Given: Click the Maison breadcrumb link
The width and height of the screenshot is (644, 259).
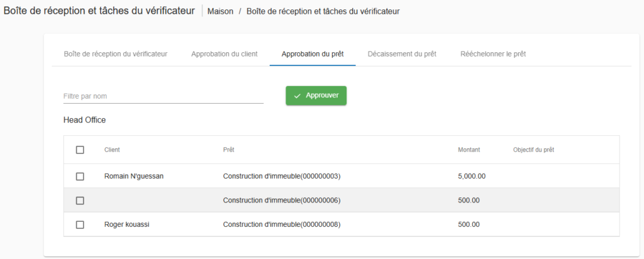Looking at the screenshot, I should click(x=221, y=11).
